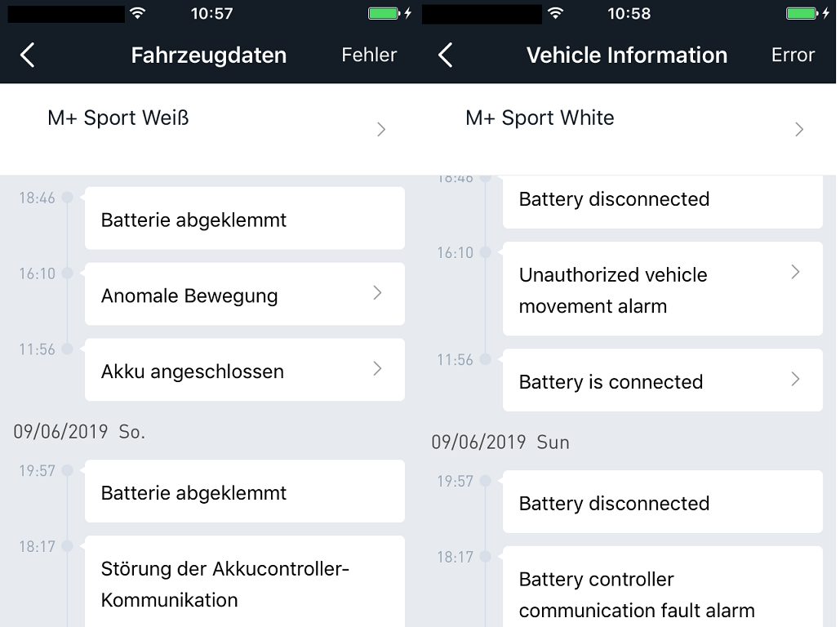Viewport: 840px width, 627px height.
Task: Tap the 19:57 timeline marker dot on right
Action: [x=485, y=481]
